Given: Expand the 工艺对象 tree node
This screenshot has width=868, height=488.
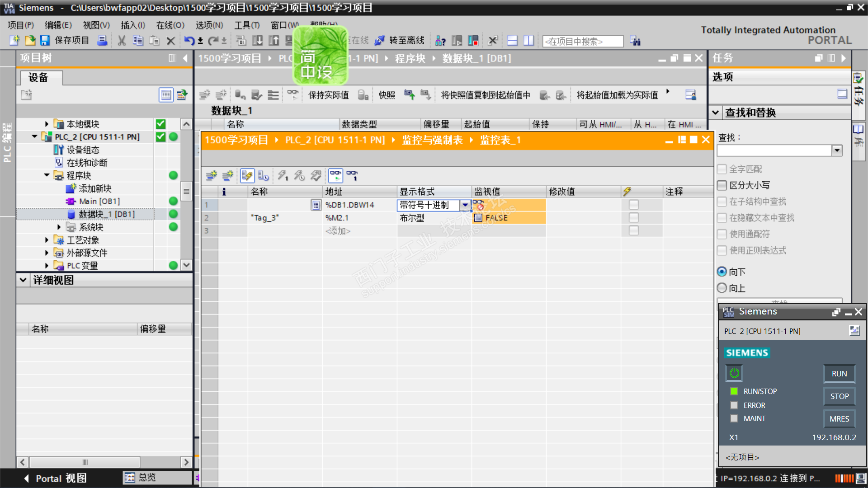Looking at the screenshot, I should click(x=47, y=240).
